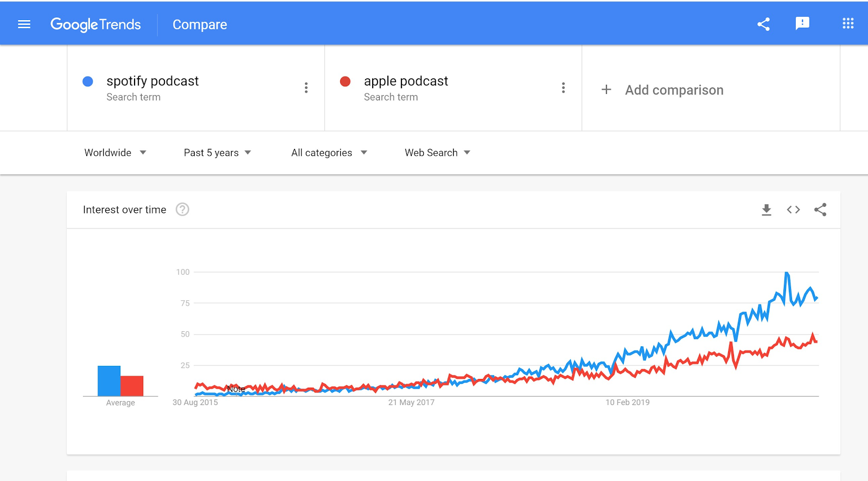Click Add comparison

(x=663, y=90)
